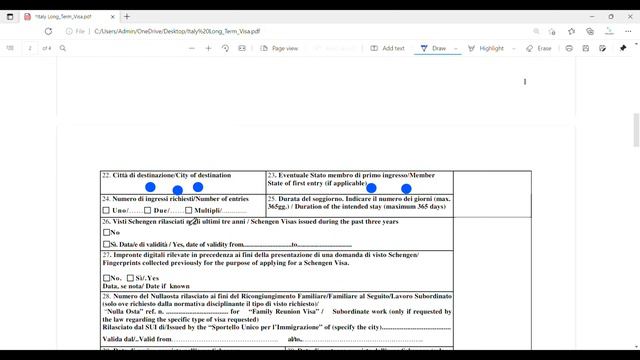
Task: Switch to the Italy Long_Term_Visa.pdf tab
Action: click(x=63, y=17)
